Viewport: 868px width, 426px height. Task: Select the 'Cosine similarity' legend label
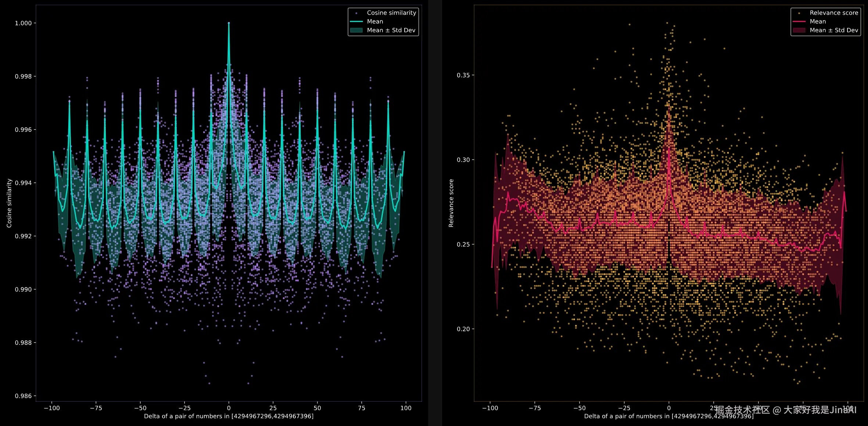[391, 13]
